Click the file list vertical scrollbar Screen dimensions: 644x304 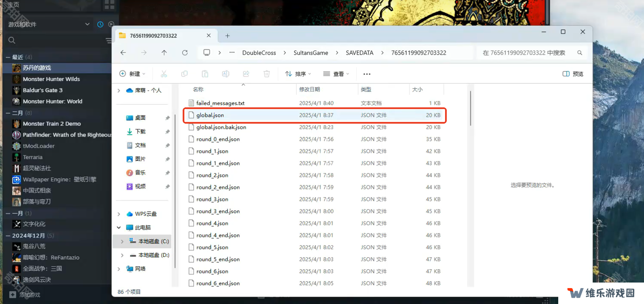[471, 108]
